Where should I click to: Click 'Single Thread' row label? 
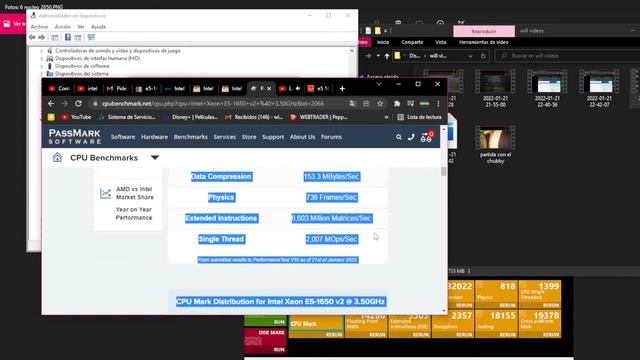coord(221,239)
